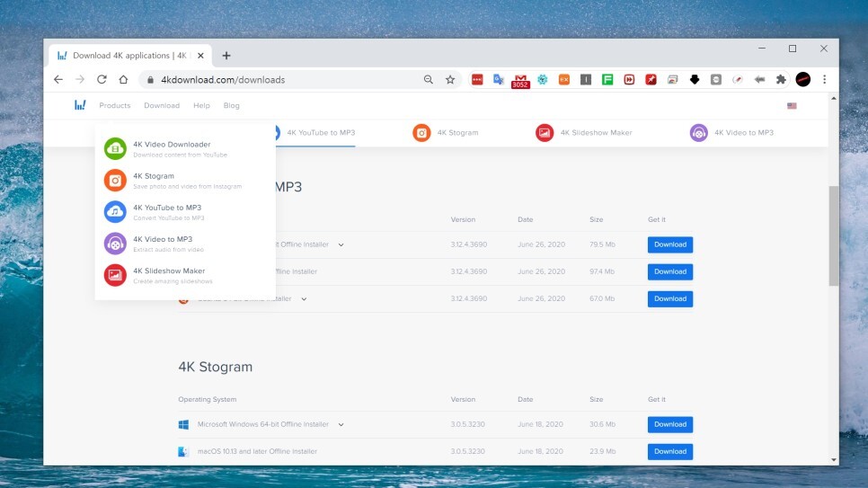Download the 79.5 Mb YouTube to MP3 installer
This screenshot has height=488, width=868.
[x=669, y=244]
